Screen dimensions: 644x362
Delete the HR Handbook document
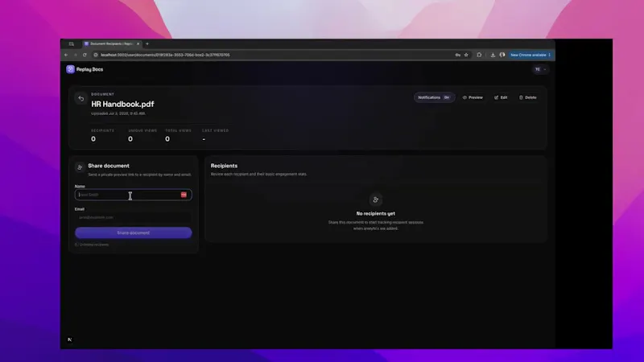(528, 97)
